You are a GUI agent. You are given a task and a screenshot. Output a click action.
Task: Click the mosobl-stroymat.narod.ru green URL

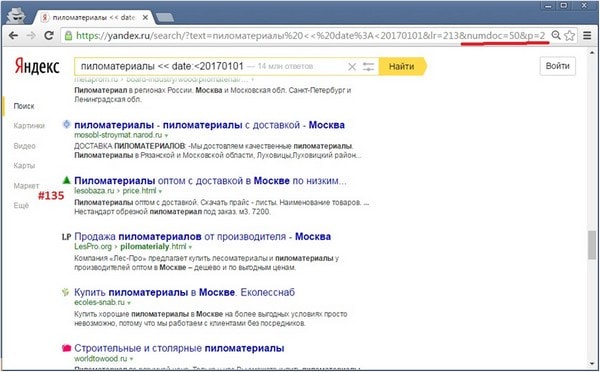[x=118, y=135]
